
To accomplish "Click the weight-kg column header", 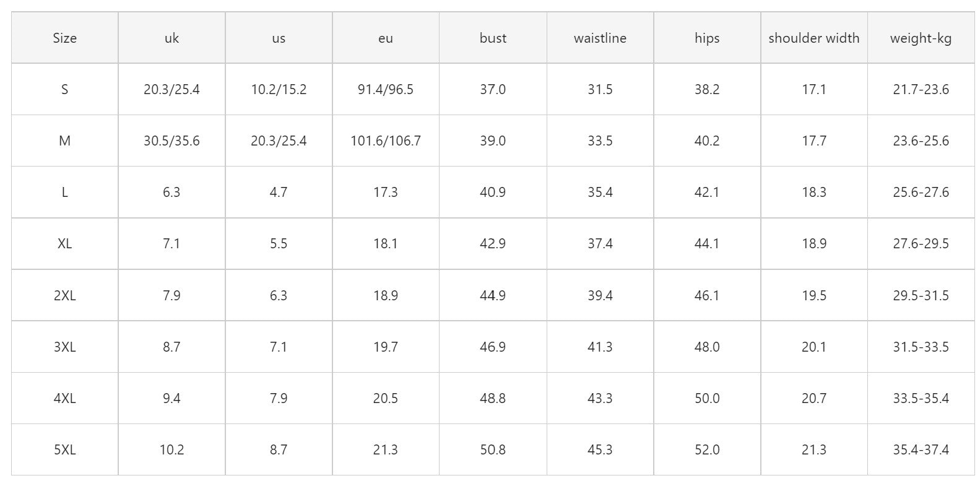I will [921, 38].
